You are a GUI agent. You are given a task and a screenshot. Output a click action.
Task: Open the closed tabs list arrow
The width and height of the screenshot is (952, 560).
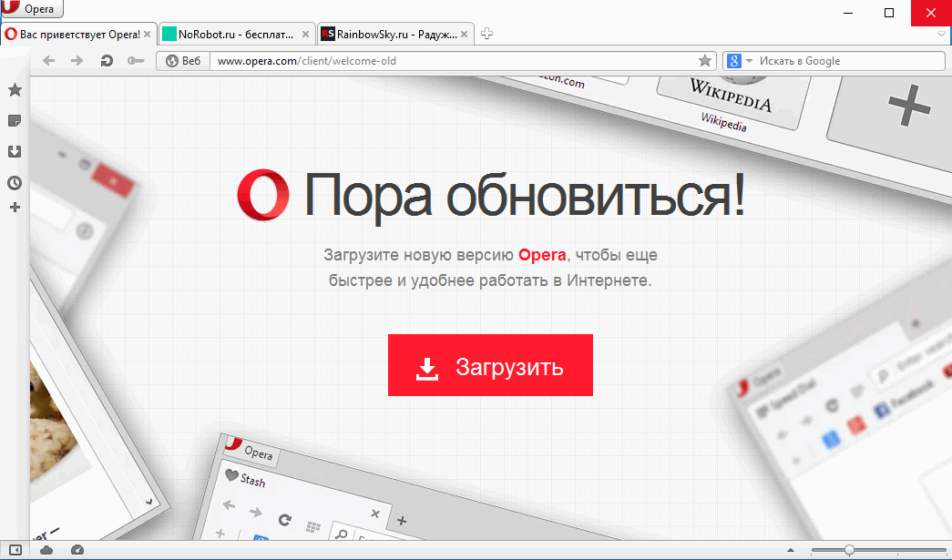(942, 35)
